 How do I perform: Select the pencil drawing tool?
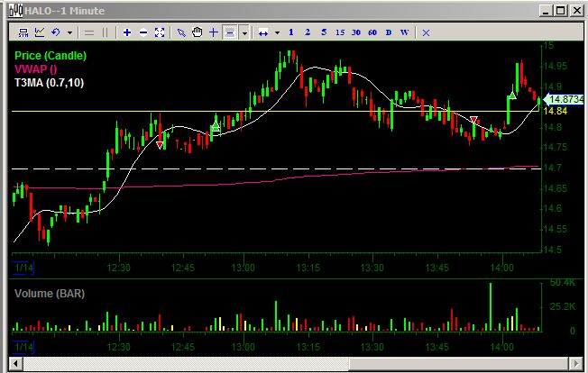(181, 32)
